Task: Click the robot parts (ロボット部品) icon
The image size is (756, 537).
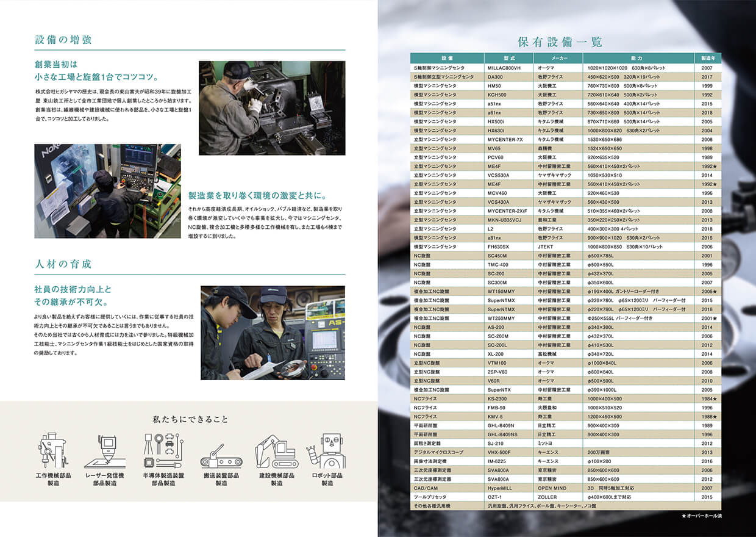Action: click(x=327, y=452)
